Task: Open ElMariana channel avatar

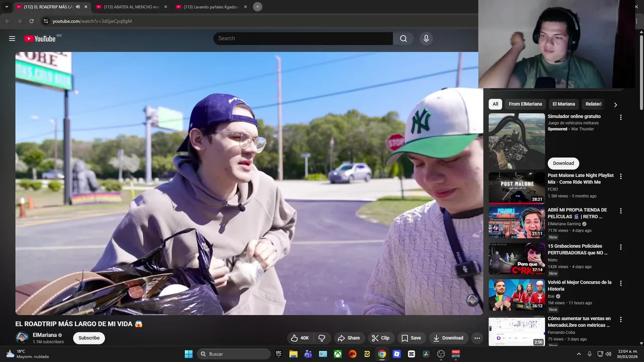Action: (x=22, y=338)
